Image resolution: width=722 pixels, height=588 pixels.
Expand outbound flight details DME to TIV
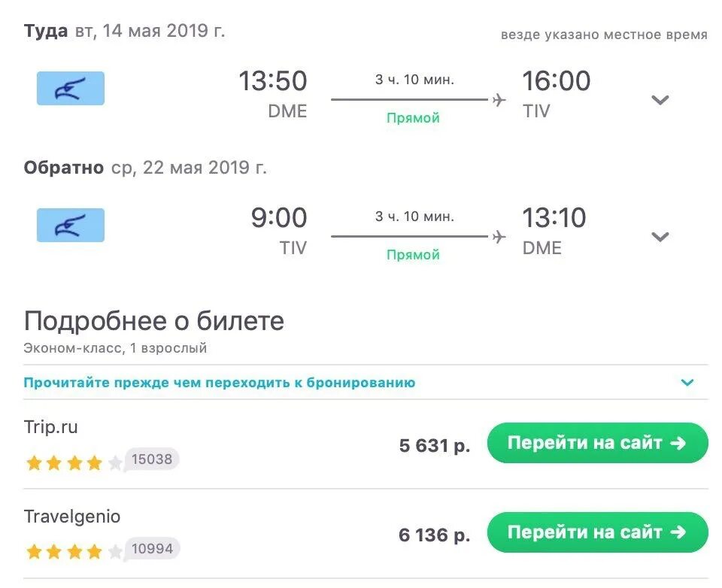click(x=660, y=100)
